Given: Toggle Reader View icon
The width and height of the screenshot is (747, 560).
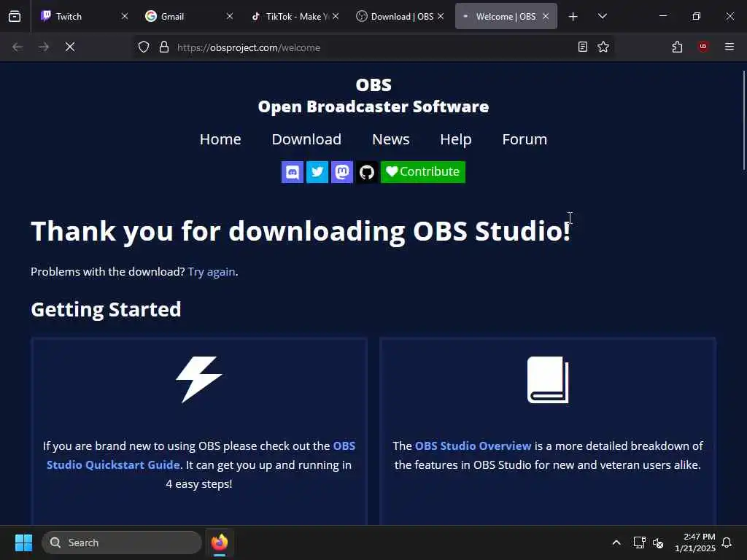Looking at the screenshot, I should point(582,47).
